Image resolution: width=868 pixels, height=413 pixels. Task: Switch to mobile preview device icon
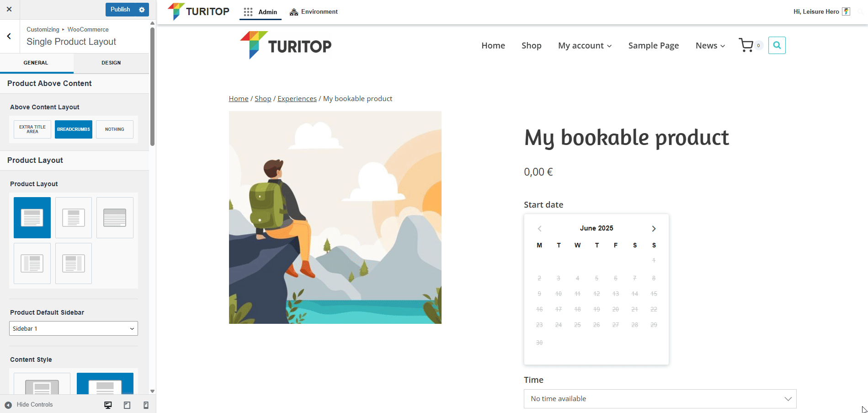tap(146, 405)
